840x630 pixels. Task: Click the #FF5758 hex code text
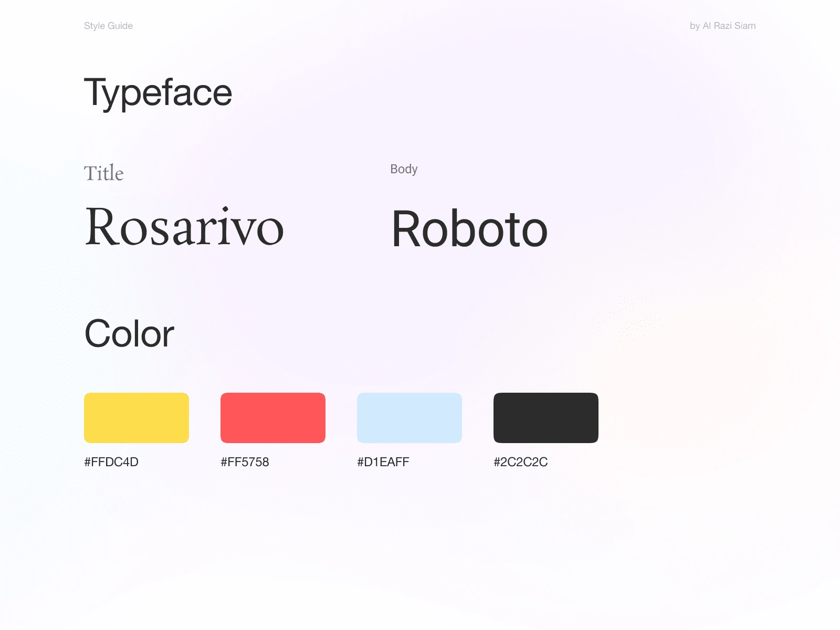pyautogui.click(x=245, y=462)
